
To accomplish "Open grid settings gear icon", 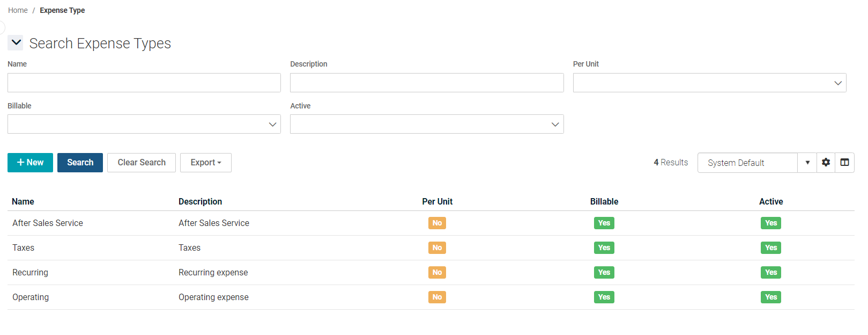I will click(826, 163).
